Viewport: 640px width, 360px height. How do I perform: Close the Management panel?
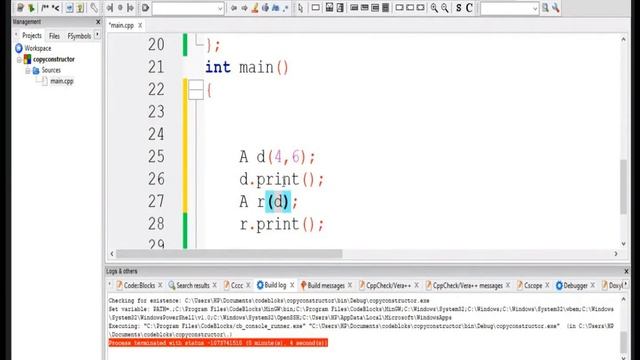point(98,22)
